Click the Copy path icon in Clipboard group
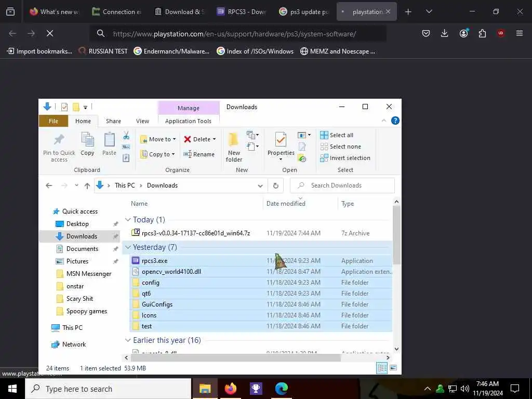 click(x=126, y=147)
